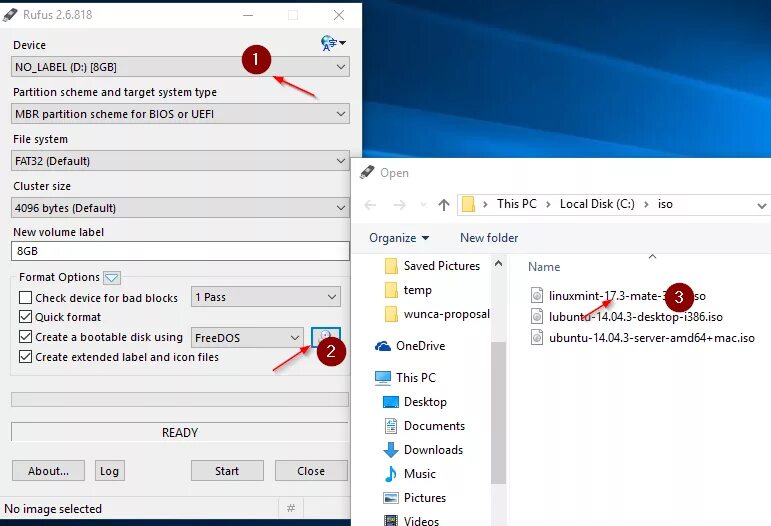
Task: Click the Rufus format progress bar
Action: tap(180, 400)
